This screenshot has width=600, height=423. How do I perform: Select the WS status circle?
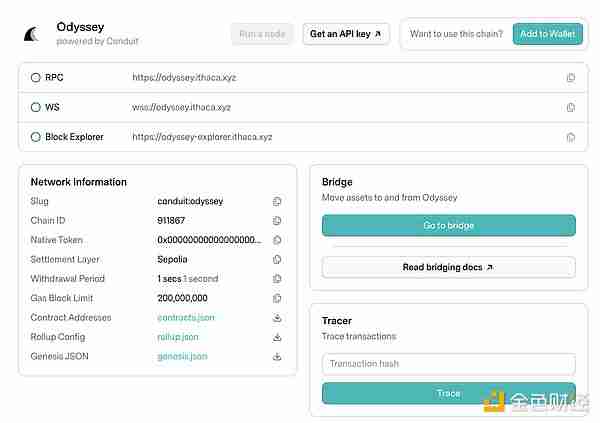pos(36,107)
